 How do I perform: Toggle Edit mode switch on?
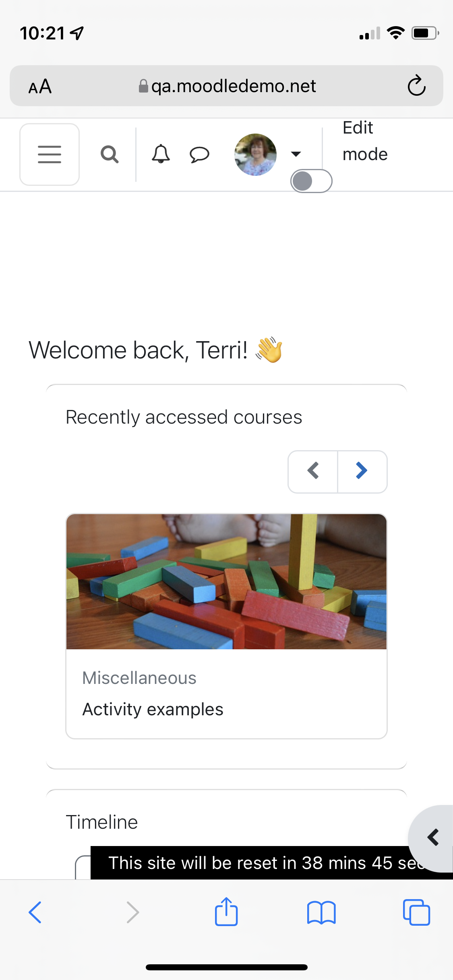click(x=311, y=181)
